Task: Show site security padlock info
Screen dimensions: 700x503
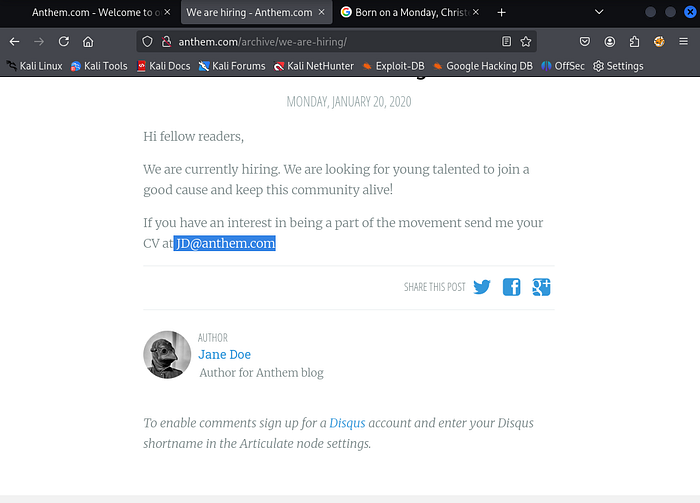Action: [167, 42]
